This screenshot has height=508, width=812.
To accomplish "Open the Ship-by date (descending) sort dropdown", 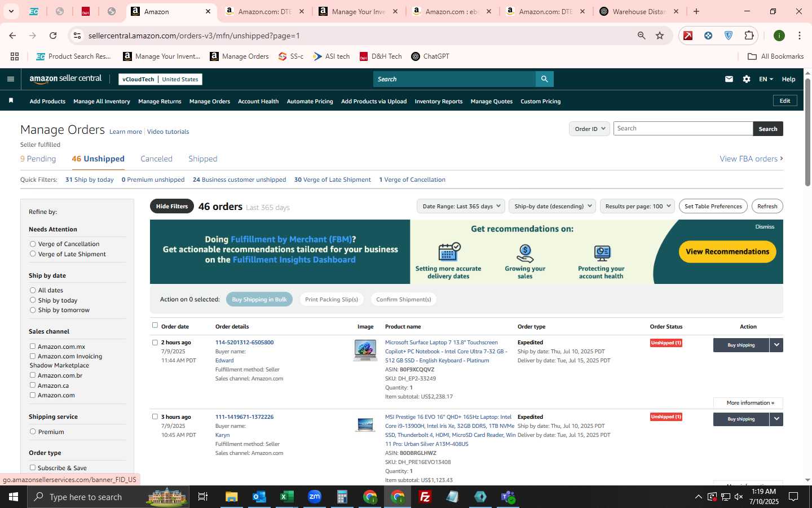I will [x=552, y=206].
